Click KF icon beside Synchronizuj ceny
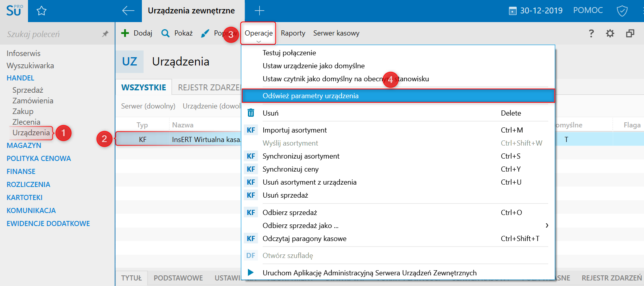 [x=251, y=169]
